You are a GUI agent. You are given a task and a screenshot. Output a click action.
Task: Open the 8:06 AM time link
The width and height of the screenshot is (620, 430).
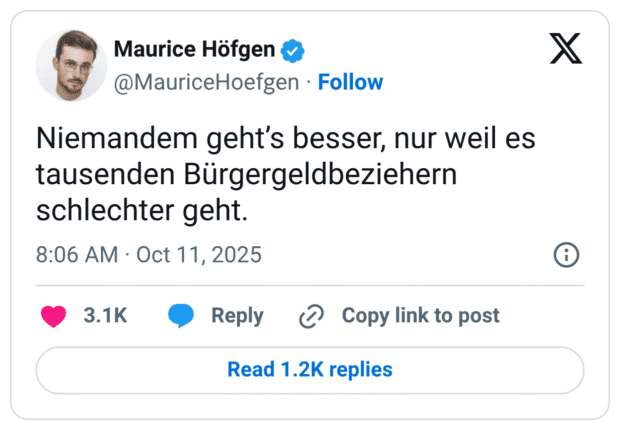pos(77,255)
